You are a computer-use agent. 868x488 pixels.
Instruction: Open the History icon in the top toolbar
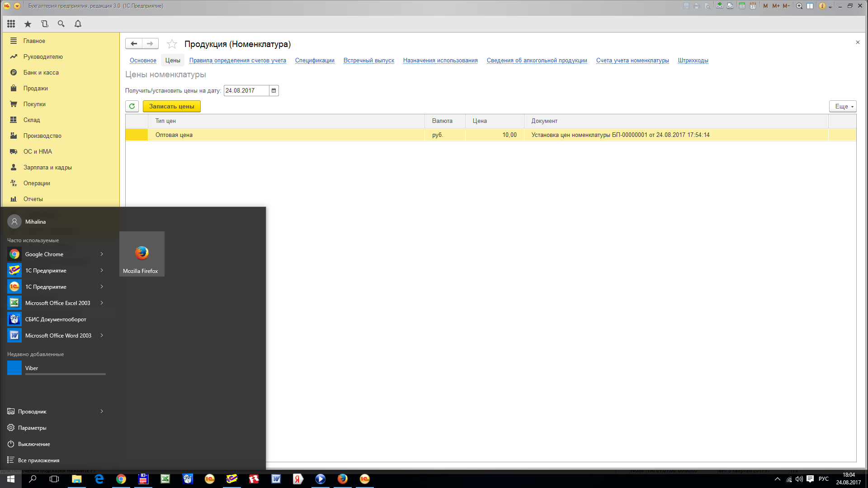point(44,24)
